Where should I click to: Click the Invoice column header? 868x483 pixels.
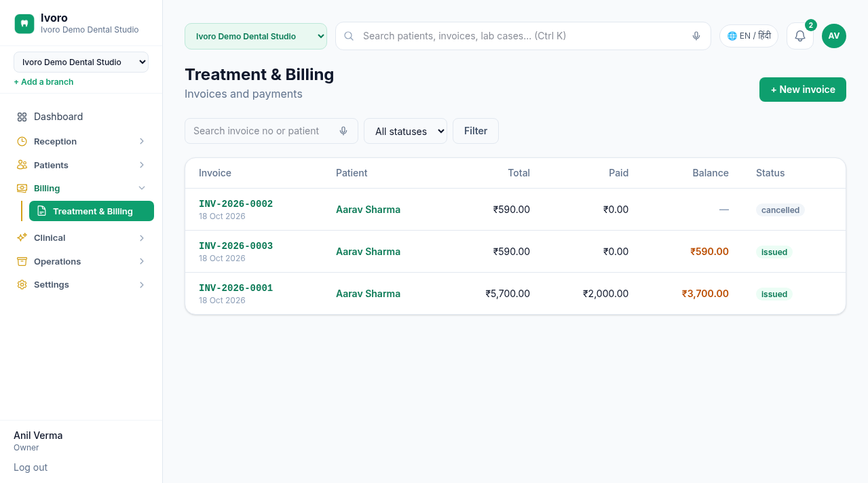pyautogui.click(x=215, y=173)
